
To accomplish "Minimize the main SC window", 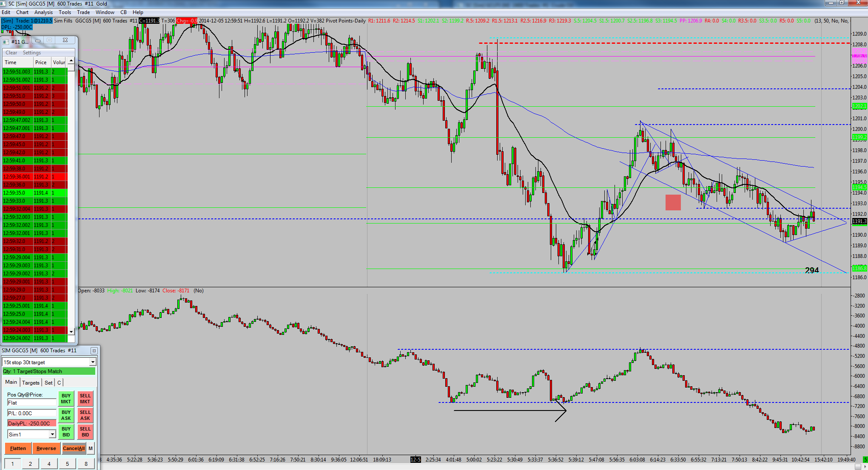I will point(831,3).
